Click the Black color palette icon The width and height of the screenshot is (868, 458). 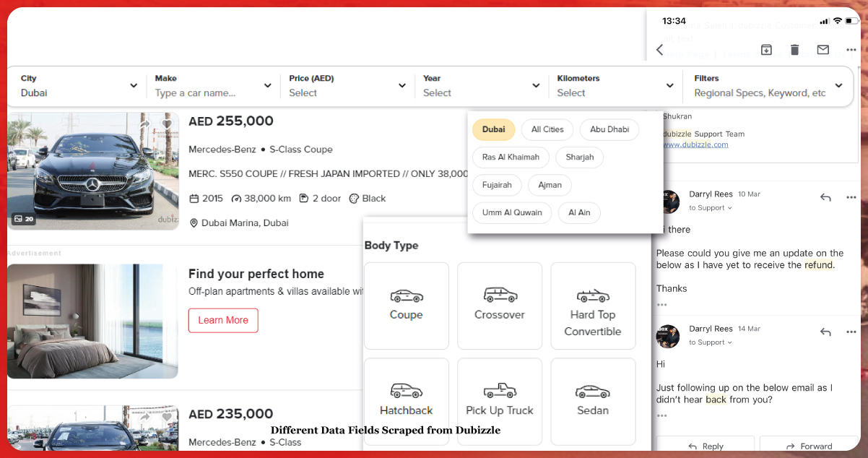click(354, 199)
